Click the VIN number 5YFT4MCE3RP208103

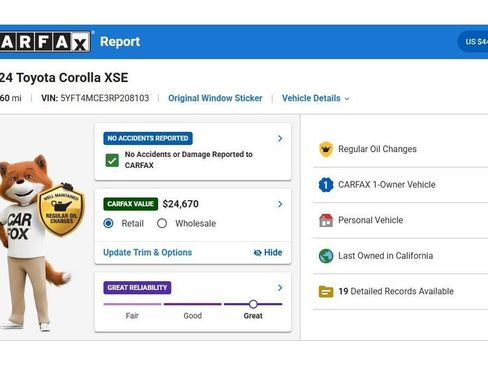point(105,98)
